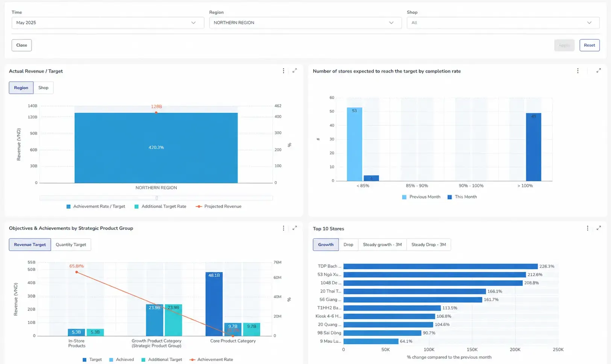Click the 128B projected revenue point
The image size is (611, 364).
point(156,112)
